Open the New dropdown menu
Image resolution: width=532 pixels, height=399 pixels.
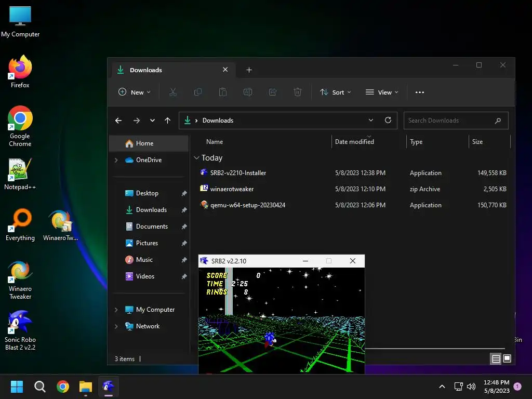pyautogui.click(x=135, y=92)
